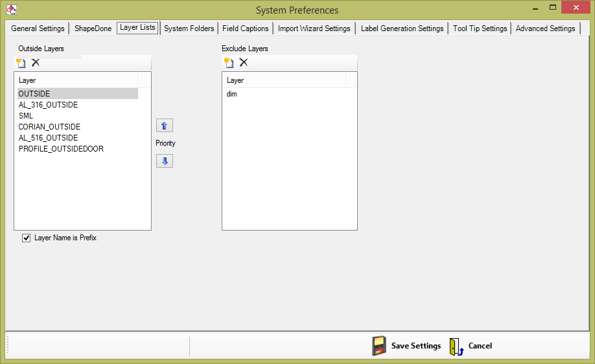Open the General Settings tab
The image size is (595, 364).
pyautogui.click(x=38, y=28)
